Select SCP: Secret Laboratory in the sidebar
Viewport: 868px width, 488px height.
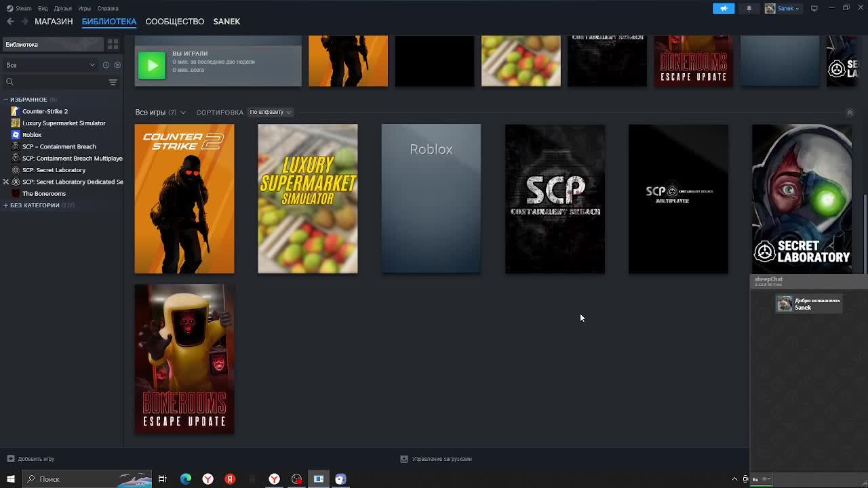pyautogui.click(x=54, y=170)
